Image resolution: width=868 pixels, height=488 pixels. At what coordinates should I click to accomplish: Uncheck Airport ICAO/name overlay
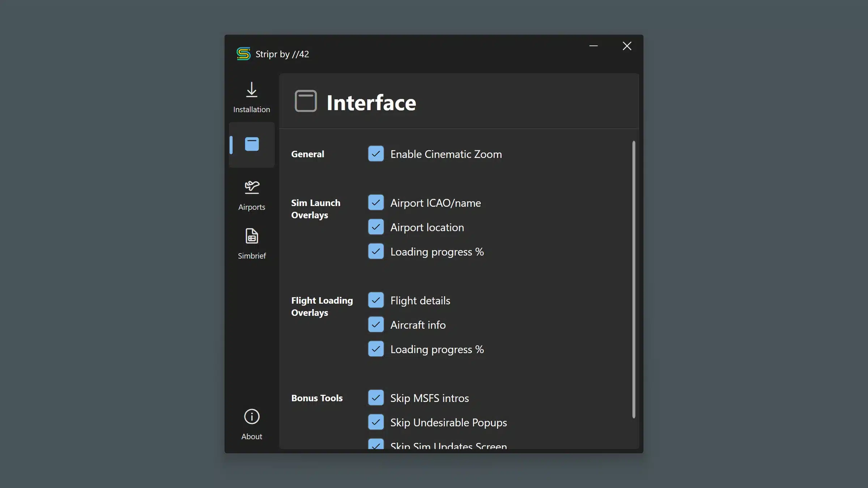(x=376, y=202)
